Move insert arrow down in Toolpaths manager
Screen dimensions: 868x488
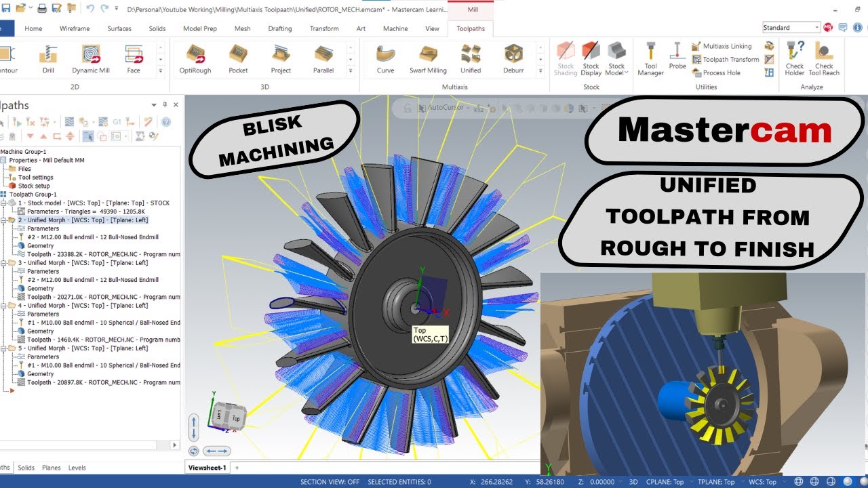(30, 136)
